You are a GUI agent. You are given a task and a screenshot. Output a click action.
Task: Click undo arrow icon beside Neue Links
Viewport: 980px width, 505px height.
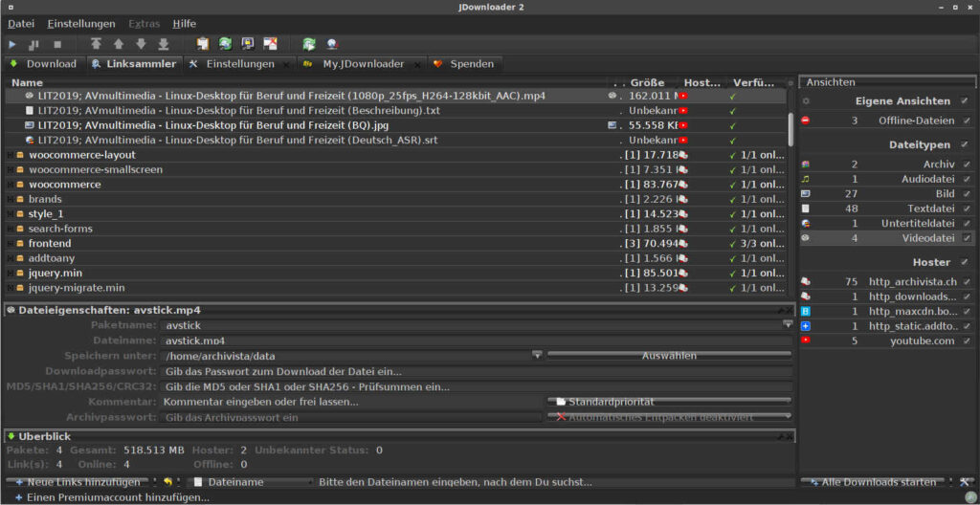click(x=167, y=482)
